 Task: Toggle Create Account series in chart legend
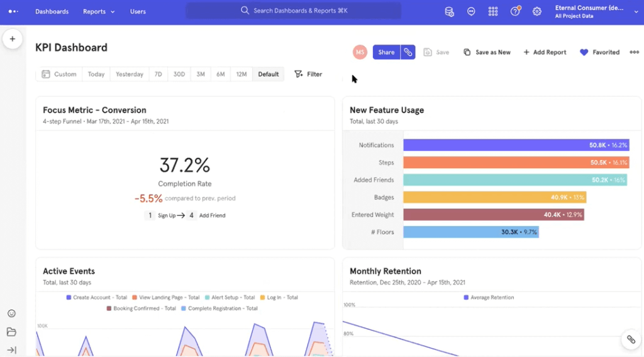pyautogui.click(x=96, y=297)
